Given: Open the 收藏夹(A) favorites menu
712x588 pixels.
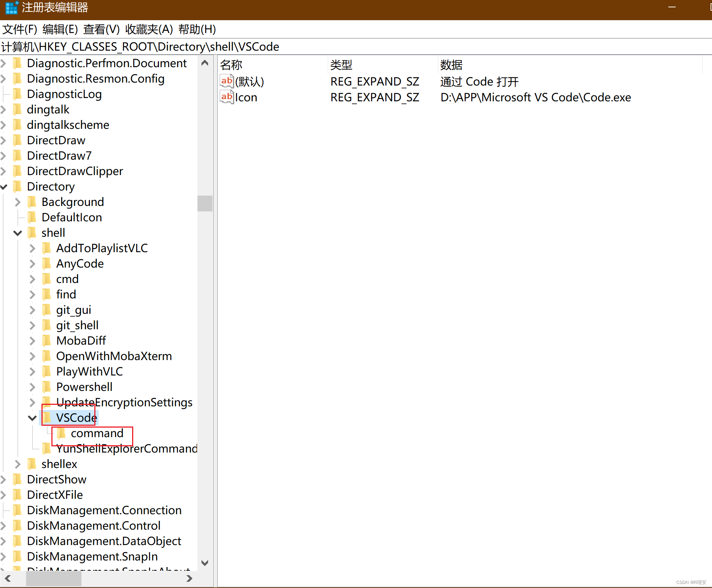Looking at the screenshot, I should (x=149, y=29).
